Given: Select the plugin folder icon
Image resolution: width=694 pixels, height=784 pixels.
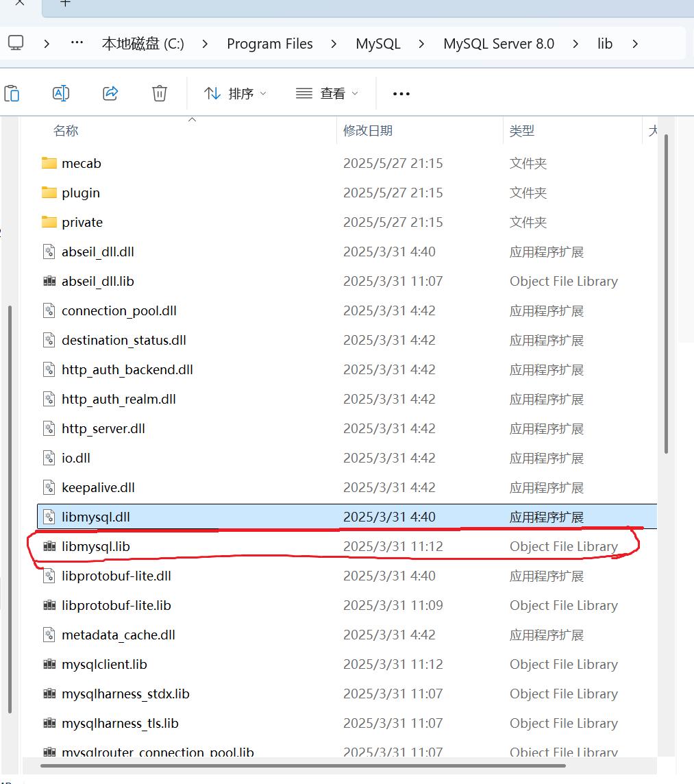Looking at the screenshot, I should (x=49, y=193).
